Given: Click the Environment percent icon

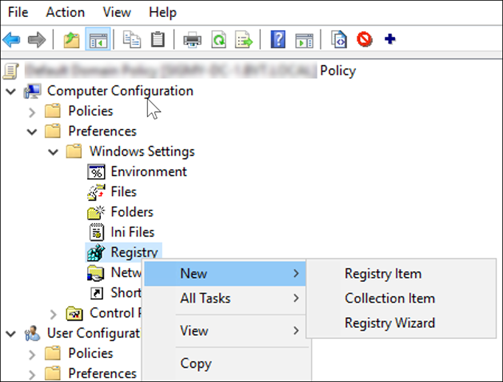Looking at the screenshot, I should point(96,172).
